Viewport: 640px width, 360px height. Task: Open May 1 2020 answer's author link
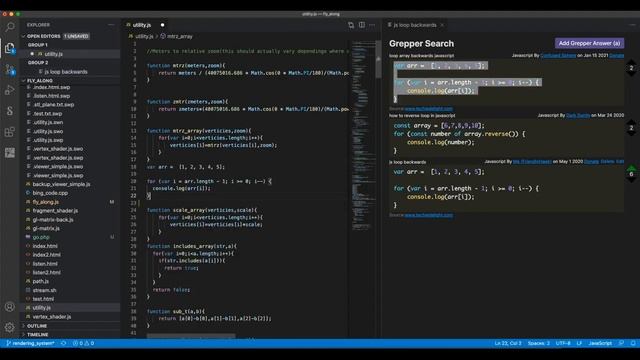532,162
